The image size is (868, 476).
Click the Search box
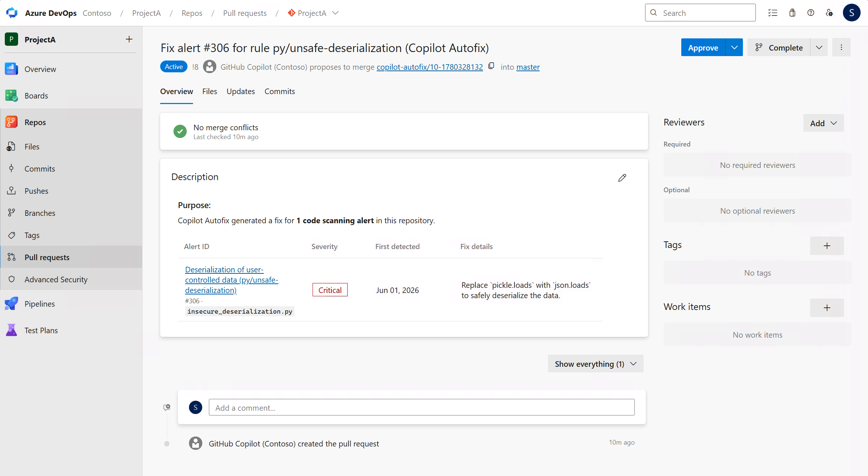[700, 13]
